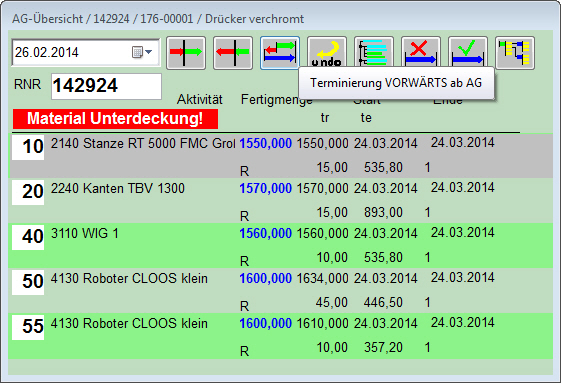
Task: Click 4130 Roboter CLOOS klein in row 50
Action: point(129,278)
